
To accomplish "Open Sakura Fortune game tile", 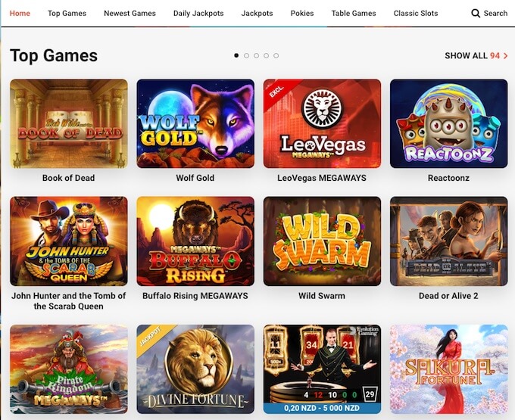I will 448,369.
